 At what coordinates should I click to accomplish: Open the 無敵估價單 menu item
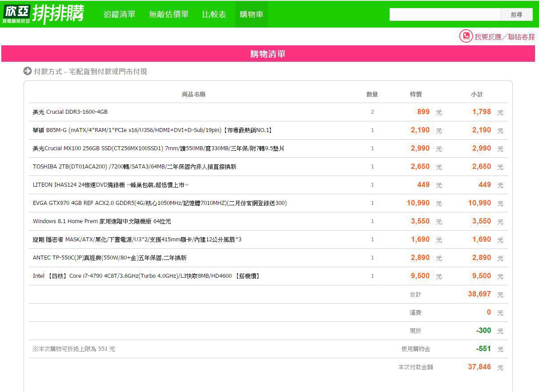point(169,14)
